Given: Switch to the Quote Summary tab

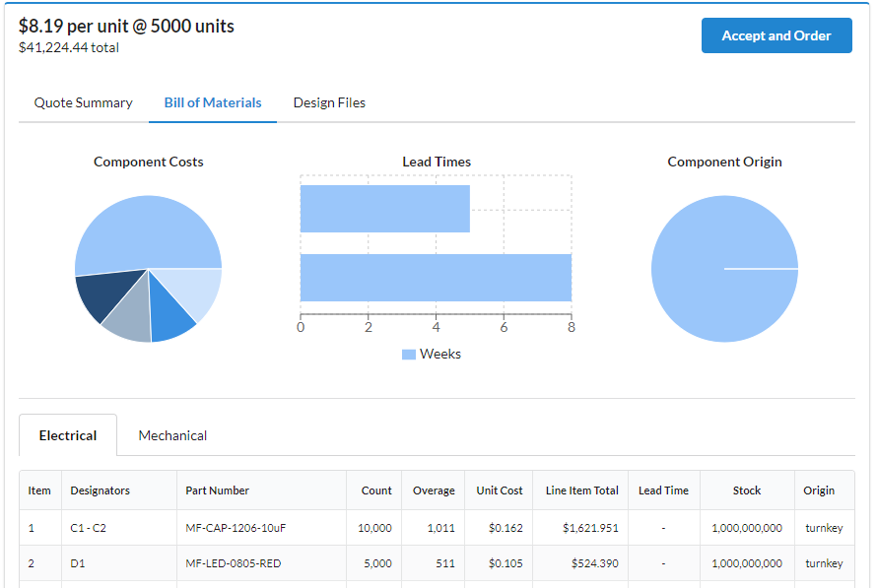Looking at the screenshot, I should (84, 102).
